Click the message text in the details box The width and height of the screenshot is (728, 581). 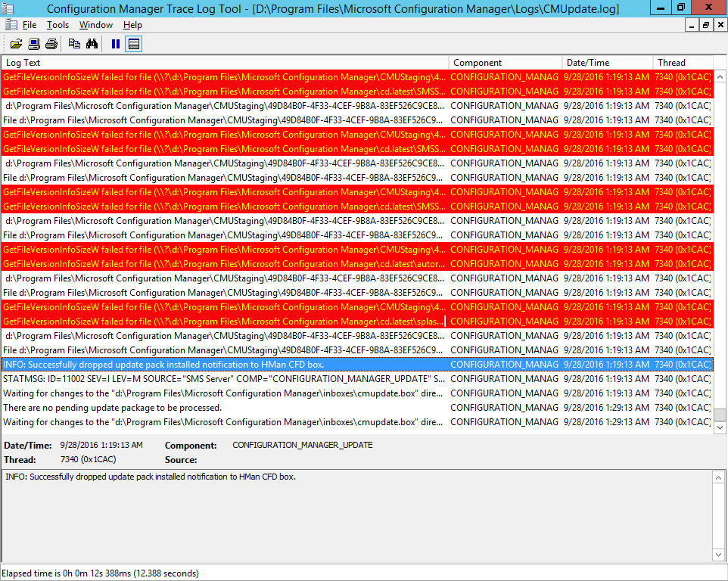(151, 477)
